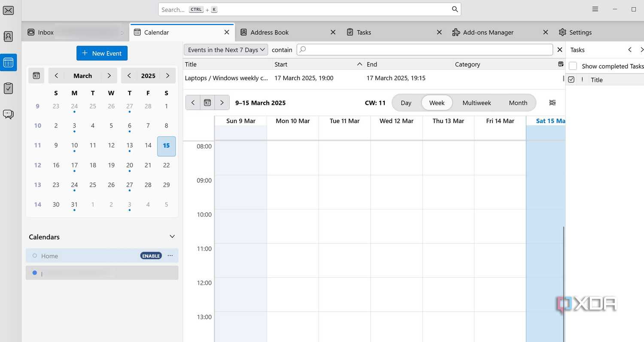This screenshot has height=342, width=644.
Task: Go to next year after 2025
Action: (x=167, y=76)
